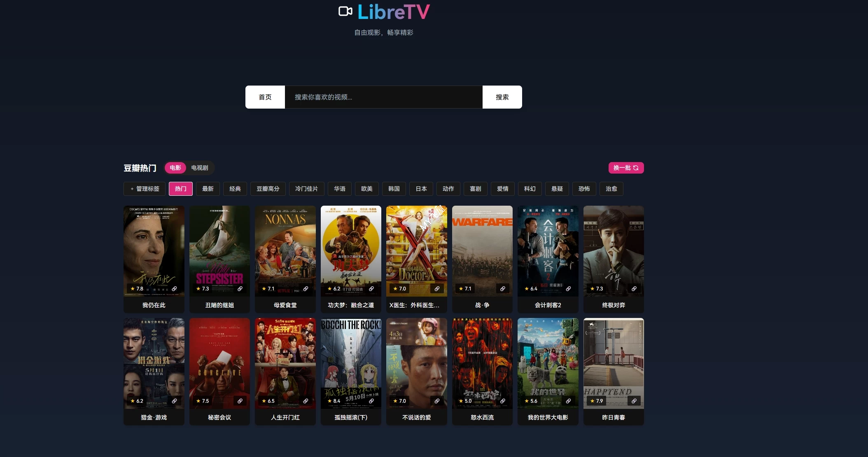This screenshot has width=868, height=457.
Task: Open link icon on 会计刺客2 poster
Action: coord(568,289)
